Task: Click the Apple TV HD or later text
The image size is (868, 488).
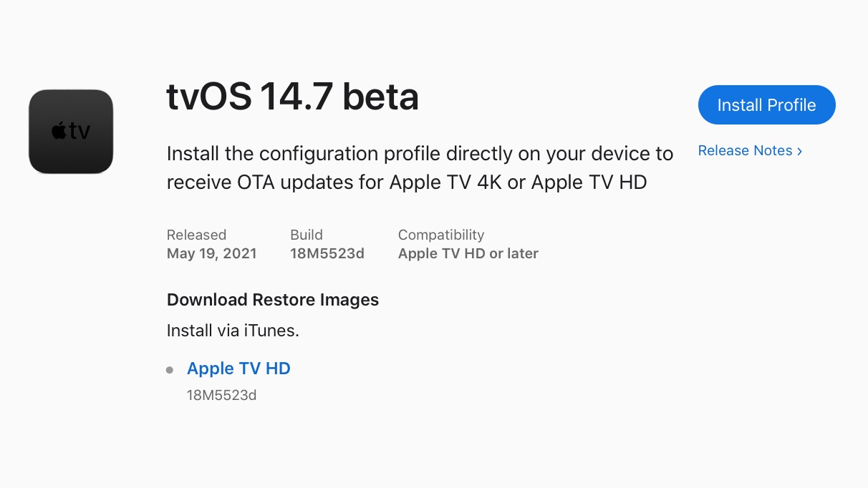Action: [x=468, y=253]
